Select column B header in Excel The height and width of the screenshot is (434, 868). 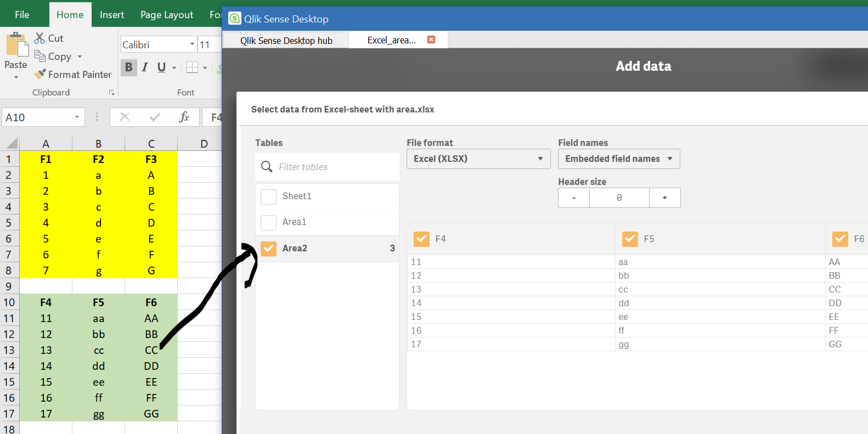[99, 144]
